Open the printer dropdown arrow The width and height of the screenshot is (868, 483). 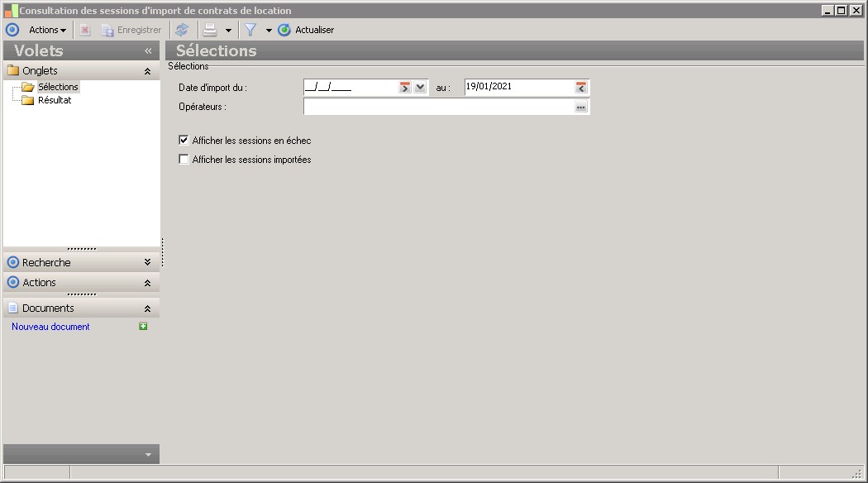tap(228, 31)
